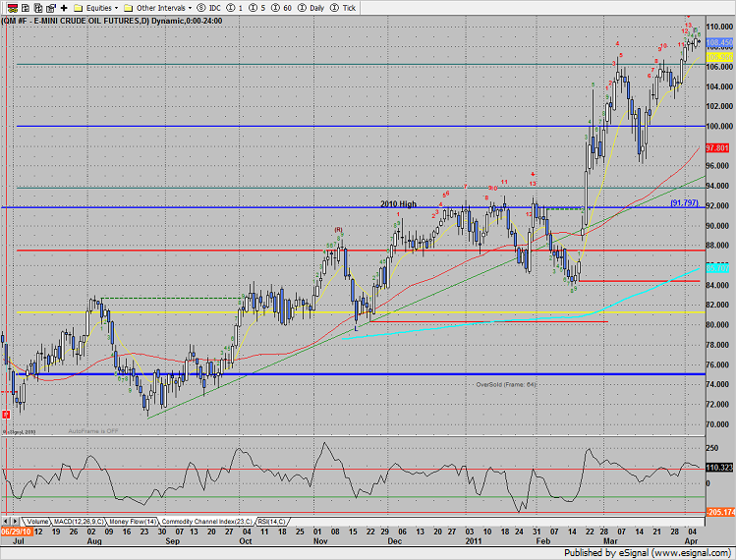Switch to the Money Flow(14) tab
Viewport: 736px width, 560px height.
click(x=133, y=522)
